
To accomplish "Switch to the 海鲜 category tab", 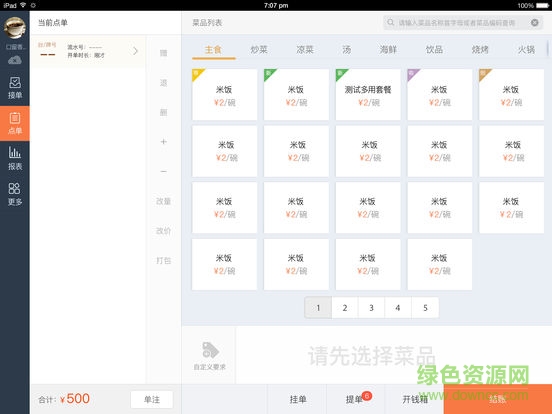I will [388, 50].
